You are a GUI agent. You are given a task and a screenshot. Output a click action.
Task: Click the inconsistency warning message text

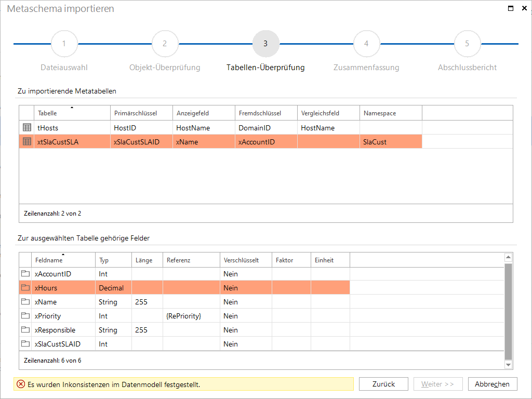[x=114, y=384]
